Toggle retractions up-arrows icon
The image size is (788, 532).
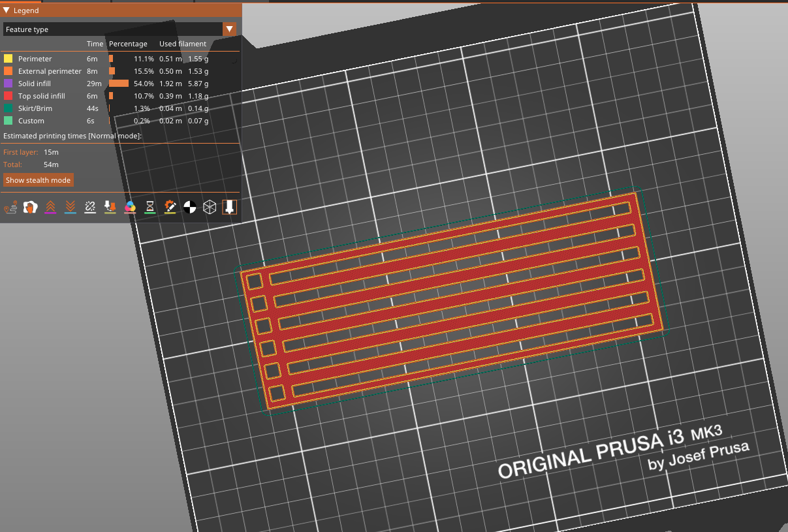(x=50, y=208)
